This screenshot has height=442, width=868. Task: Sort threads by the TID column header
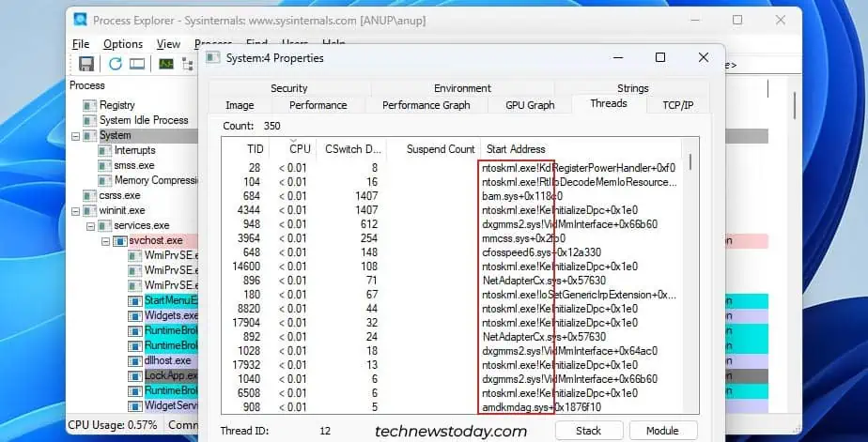coord(246,149)
